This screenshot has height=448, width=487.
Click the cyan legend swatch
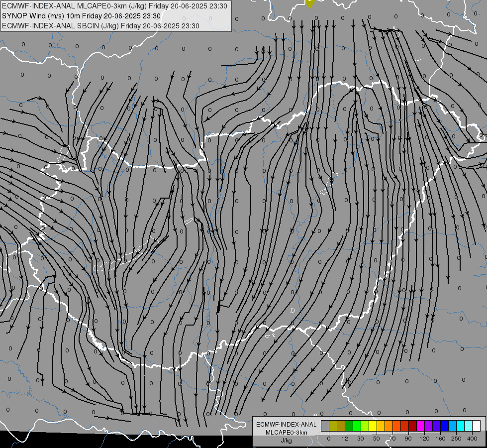coord(460,426)
